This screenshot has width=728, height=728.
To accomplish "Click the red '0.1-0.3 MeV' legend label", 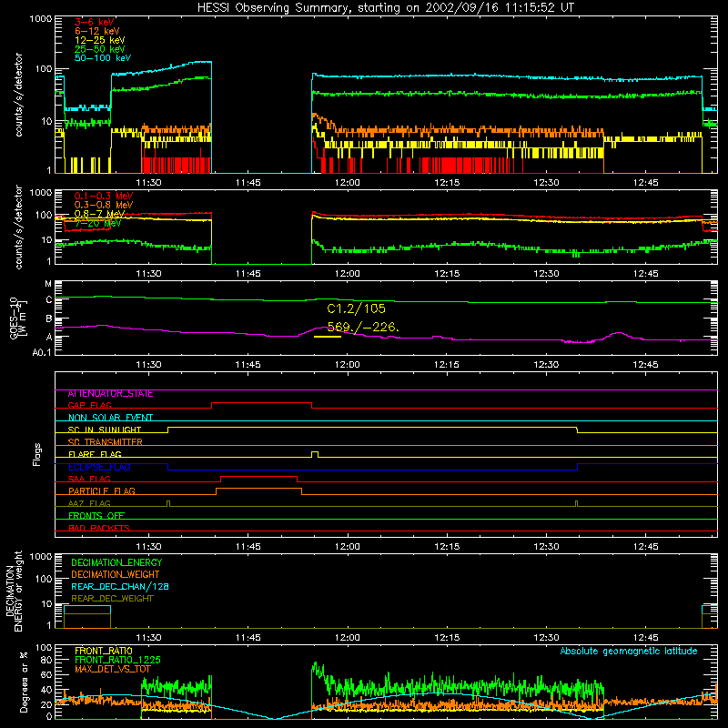I will click(104, 196).
